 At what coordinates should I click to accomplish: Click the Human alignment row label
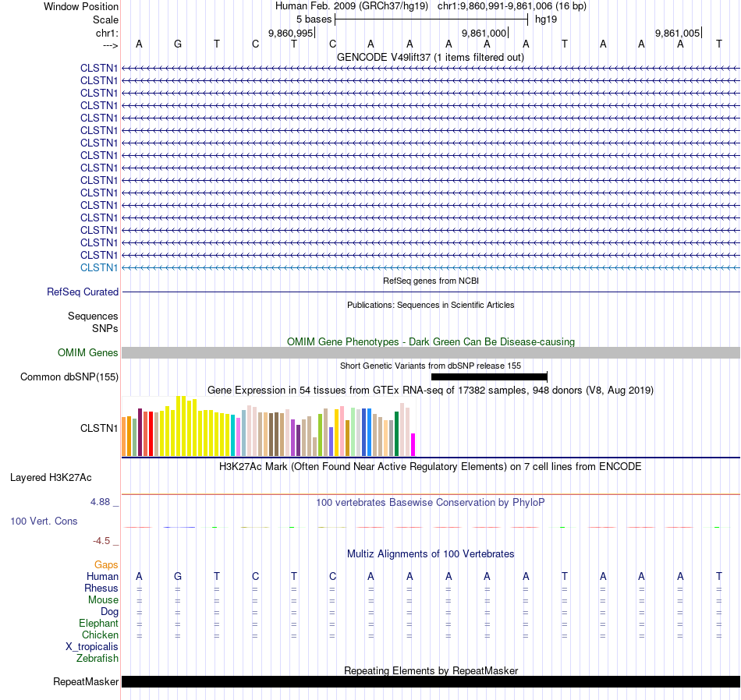click(102, 576)
